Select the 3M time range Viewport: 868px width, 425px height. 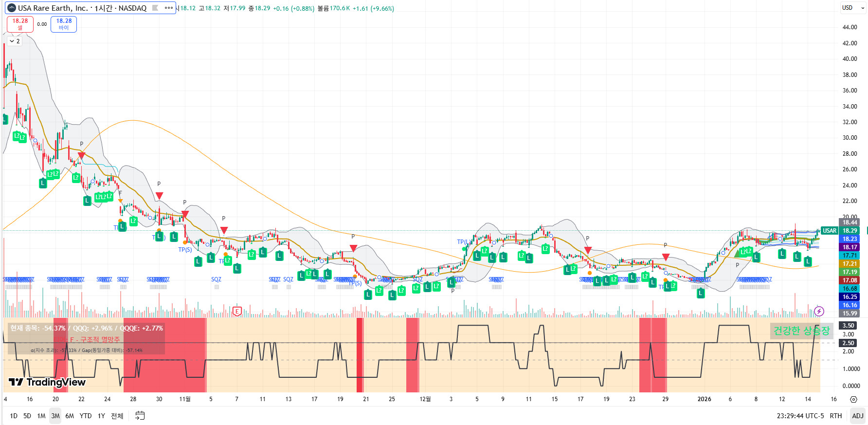(x=55, y=416)
